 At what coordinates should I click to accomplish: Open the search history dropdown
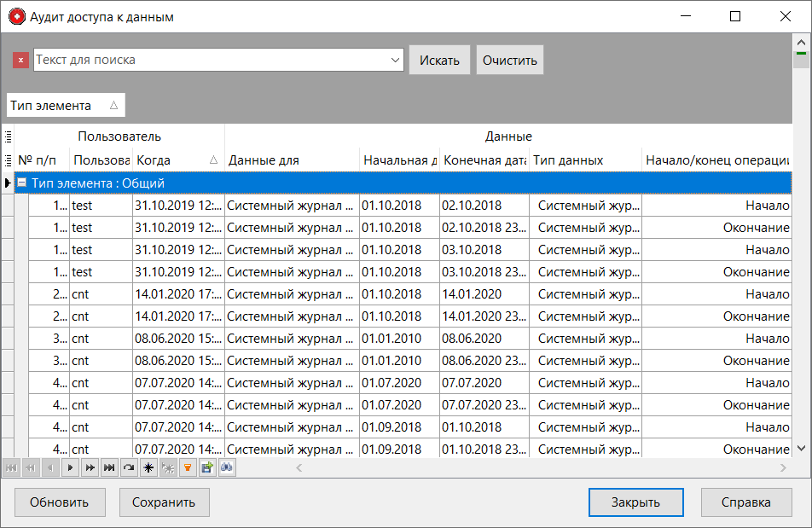coord(394,60)
